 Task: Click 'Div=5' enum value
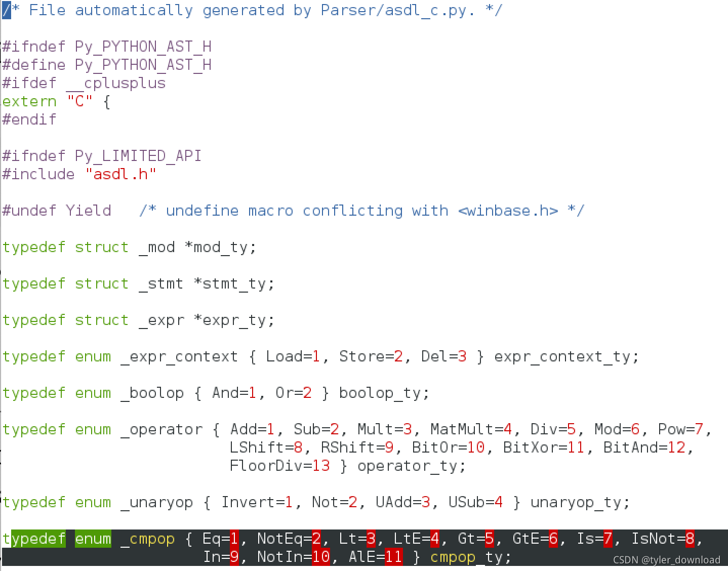pos(553,430)
